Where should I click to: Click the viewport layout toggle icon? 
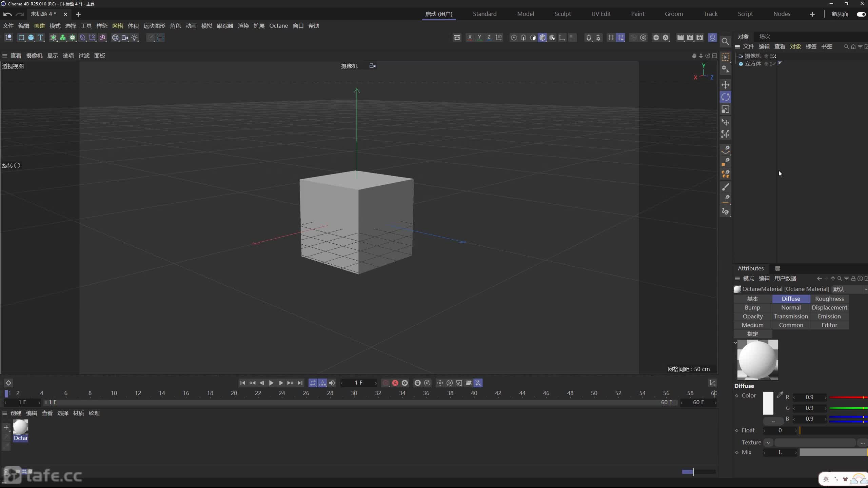(x=714, y=56)
